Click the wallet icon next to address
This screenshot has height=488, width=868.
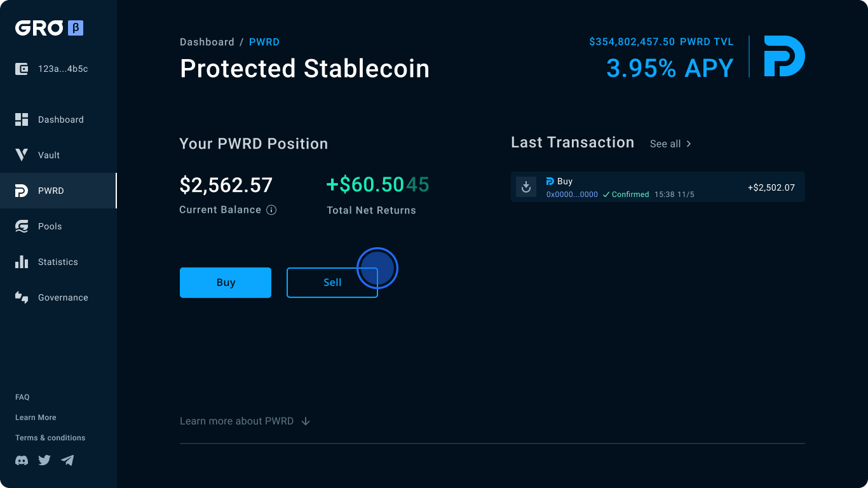pyautogui.click(x=22, y=69)
